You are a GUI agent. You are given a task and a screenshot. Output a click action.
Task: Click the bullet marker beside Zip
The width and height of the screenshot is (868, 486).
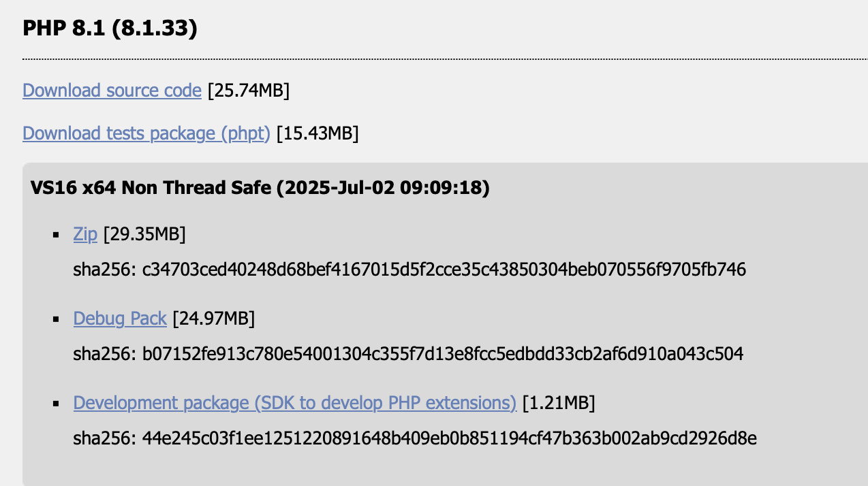coord(57,236)
